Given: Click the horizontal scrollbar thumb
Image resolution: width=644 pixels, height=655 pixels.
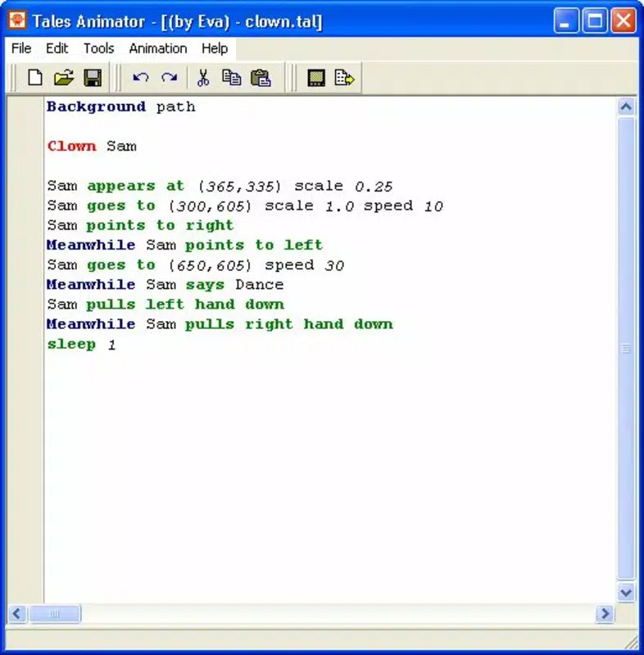Looking at the screenshot, I should (55, 613).
